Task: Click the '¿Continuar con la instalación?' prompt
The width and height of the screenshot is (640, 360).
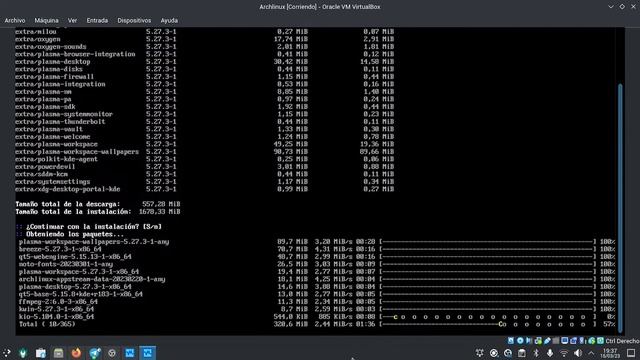Action: (x=89, y=227)
